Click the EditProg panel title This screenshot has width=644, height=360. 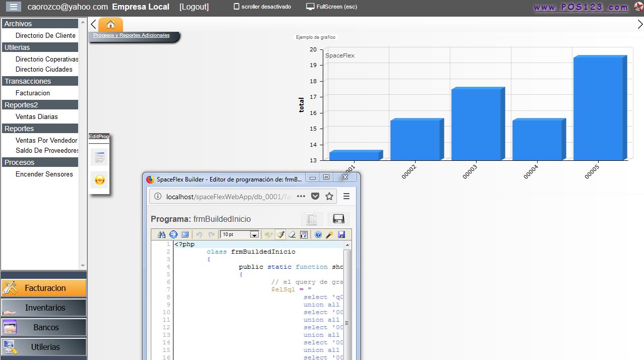[x=99, y=137]
